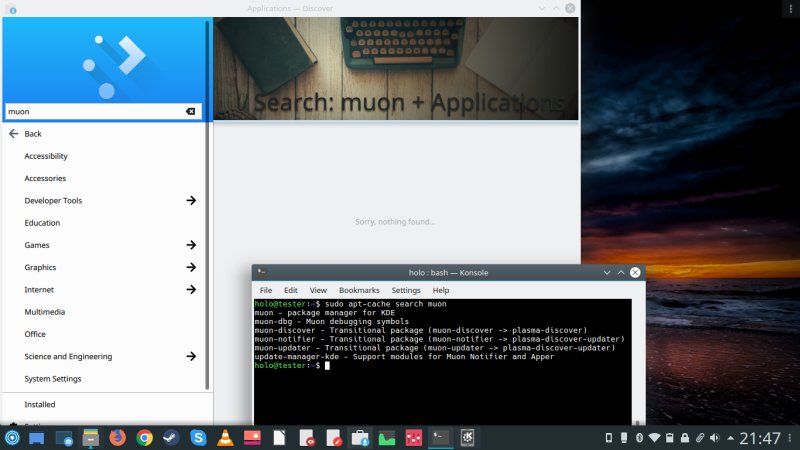Clear the muon search text
This screenshot has height=450, width=800.
click(191, 112)
